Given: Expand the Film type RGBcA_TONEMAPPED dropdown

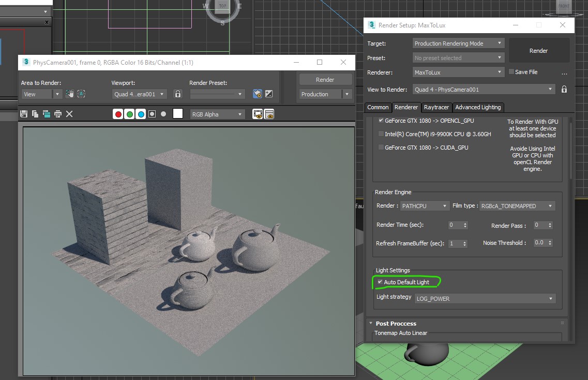Looking at the screenshot, I should 517,206.
